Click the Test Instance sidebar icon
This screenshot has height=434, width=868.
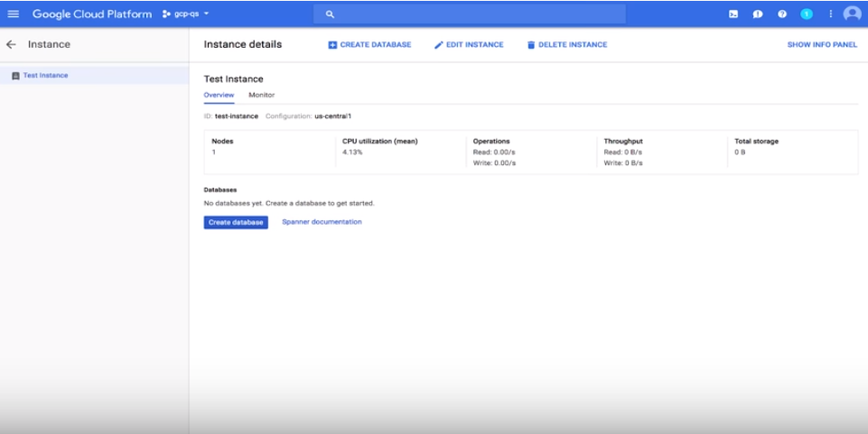[15, 76]
